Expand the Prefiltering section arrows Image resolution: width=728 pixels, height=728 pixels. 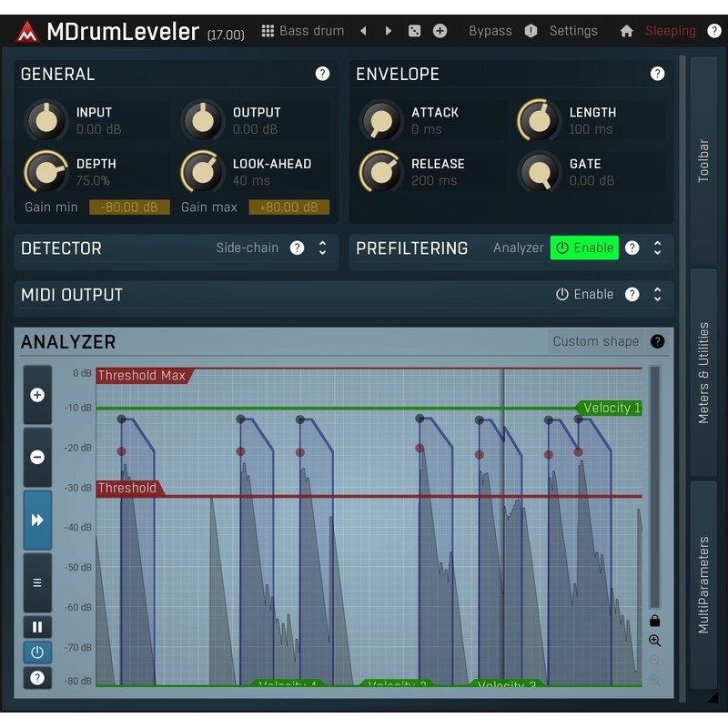click(x=657, y=248)
